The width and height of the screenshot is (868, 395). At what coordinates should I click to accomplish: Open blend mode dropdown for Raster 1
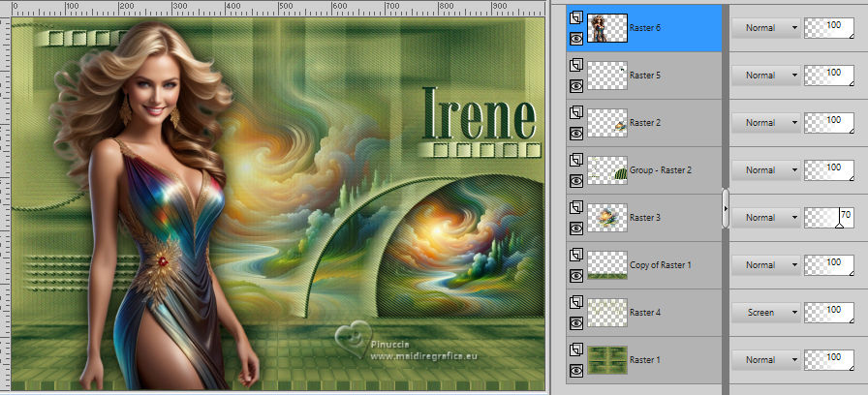tap(766, 359)
